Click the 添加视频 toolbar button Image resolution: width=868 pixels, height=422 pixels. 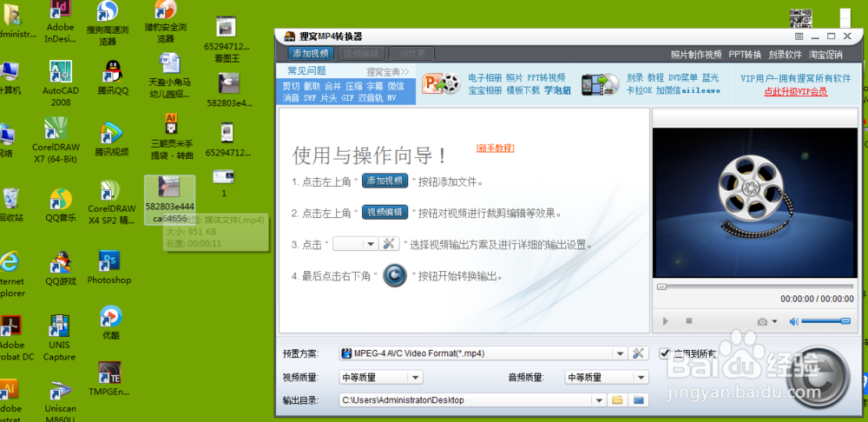click(311, 54)
